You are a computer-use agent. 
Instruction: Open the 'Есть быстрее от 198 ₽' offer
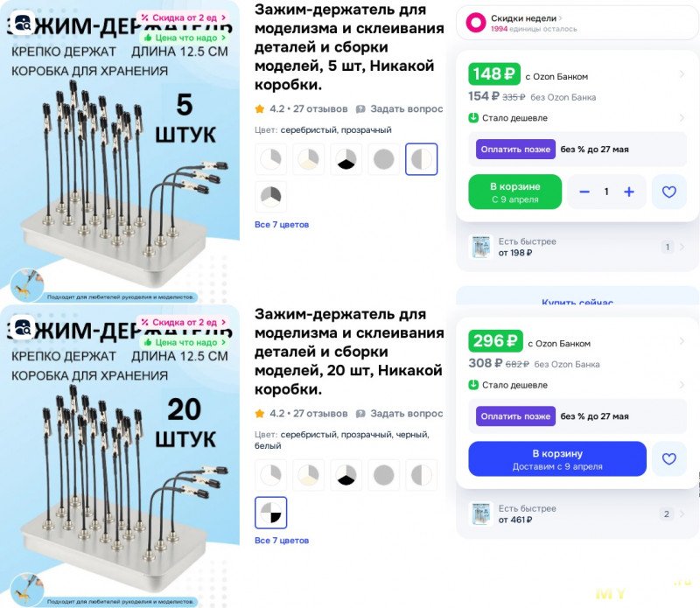[577, 247]
